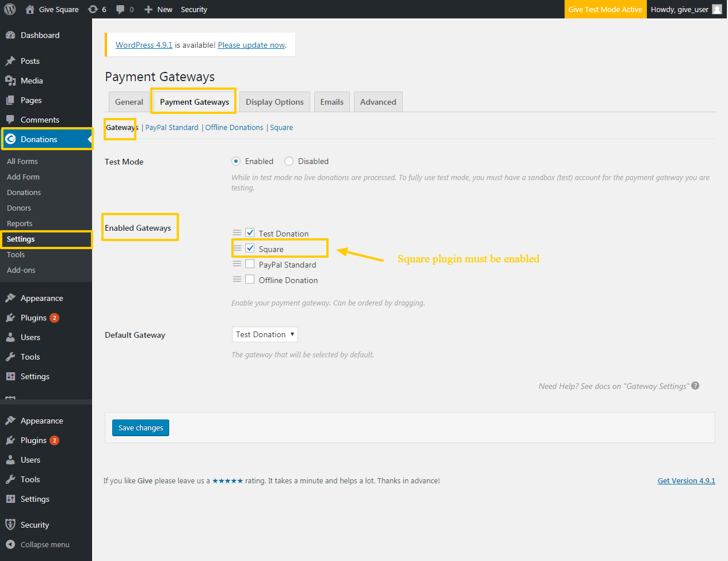
Task: Click the drag handle beside Test Donation
Action: (x=237, y=232)
